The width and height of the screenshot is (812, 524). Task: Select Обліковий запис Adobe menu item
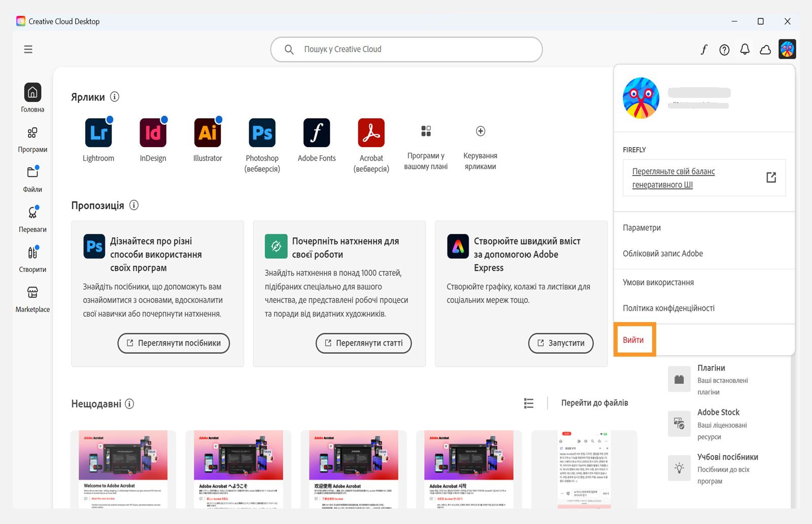[x=663, y=254]
